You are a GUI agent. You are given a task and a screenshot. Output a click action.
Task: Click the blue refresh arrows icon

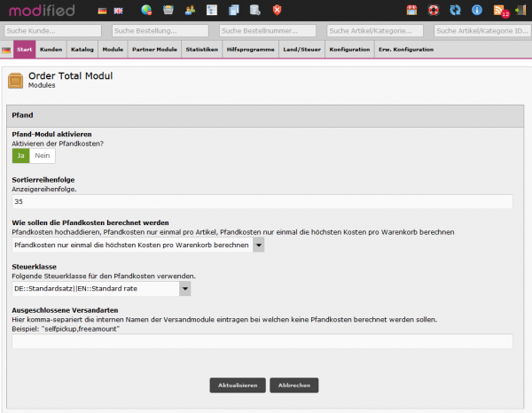pos(456,11)
